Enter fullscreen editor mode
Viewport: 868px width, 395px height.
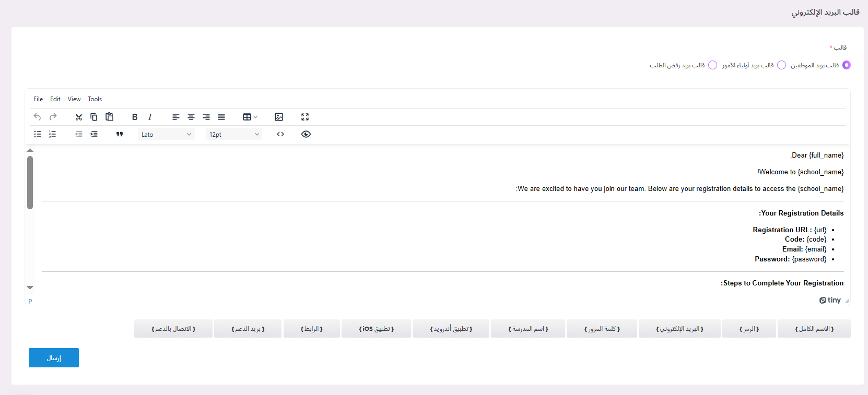305,117
